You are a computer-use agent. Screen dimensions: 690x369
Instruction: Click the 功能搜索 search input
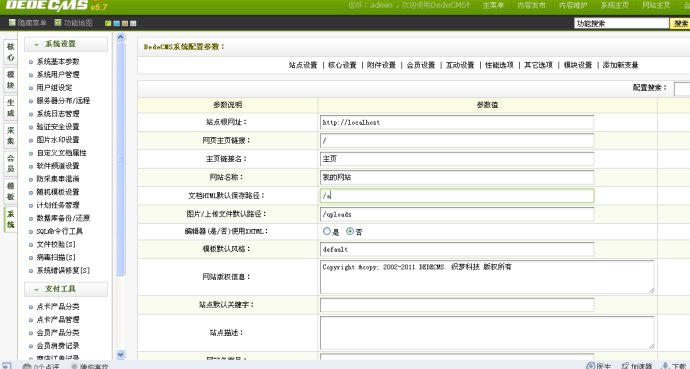pos(621,24)
